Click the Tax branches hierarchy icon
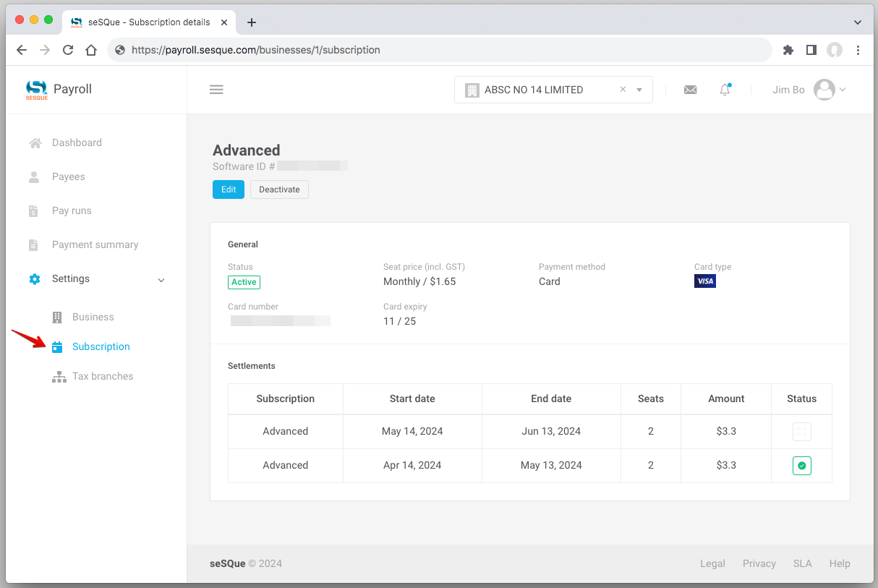The image size is (878, 588). (59, 377)
